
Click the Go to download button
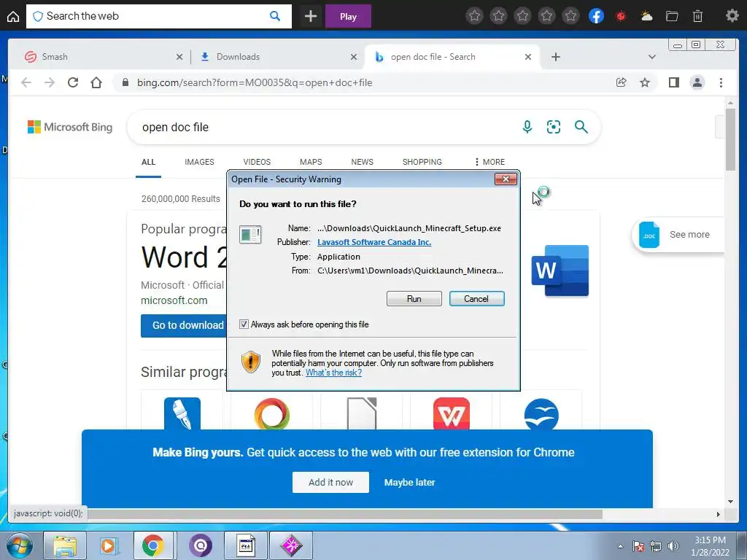184,325
